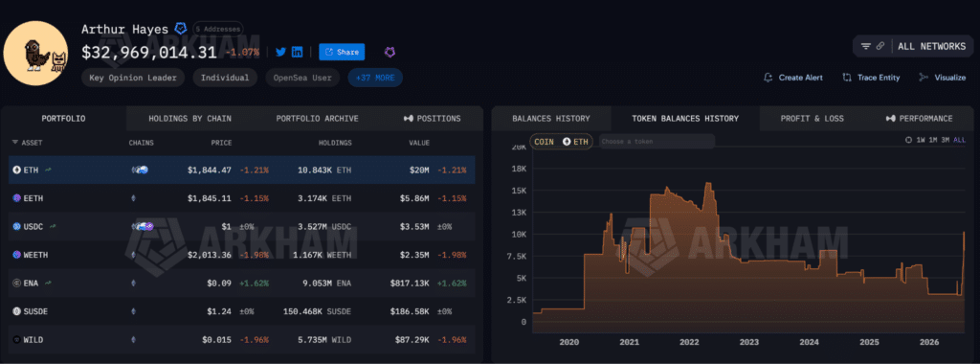The image size is (980, 364).
Task: Set chart range to ALL
Action: (959, 140)
